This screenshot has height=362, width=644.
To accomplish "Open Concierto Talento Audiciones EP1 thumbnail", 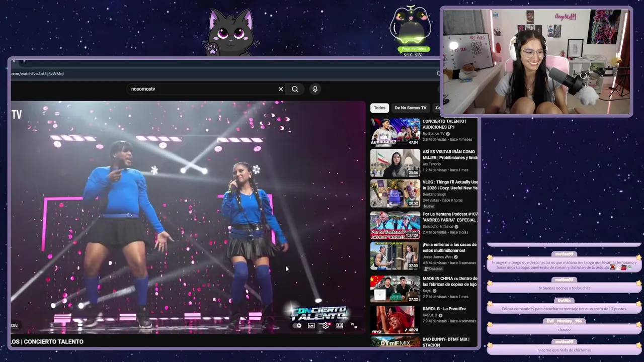I will point(395,132).
